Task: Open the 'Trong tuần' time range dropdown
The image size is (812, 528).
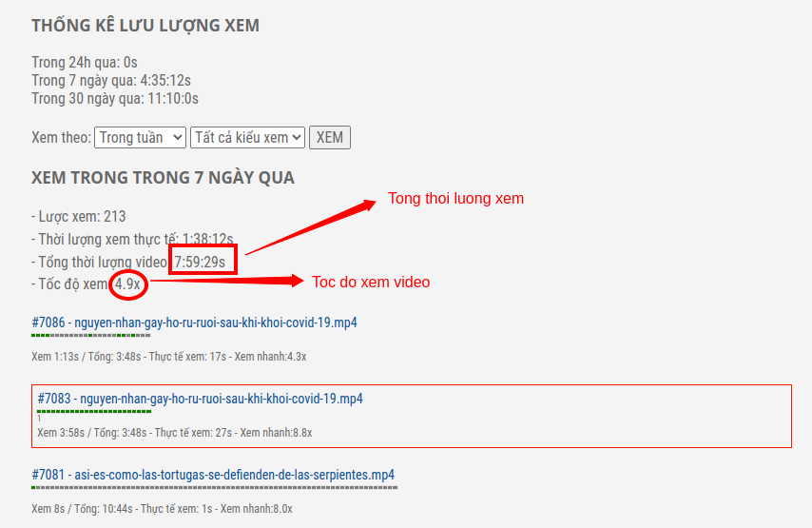Action: [x=140, y=137]
